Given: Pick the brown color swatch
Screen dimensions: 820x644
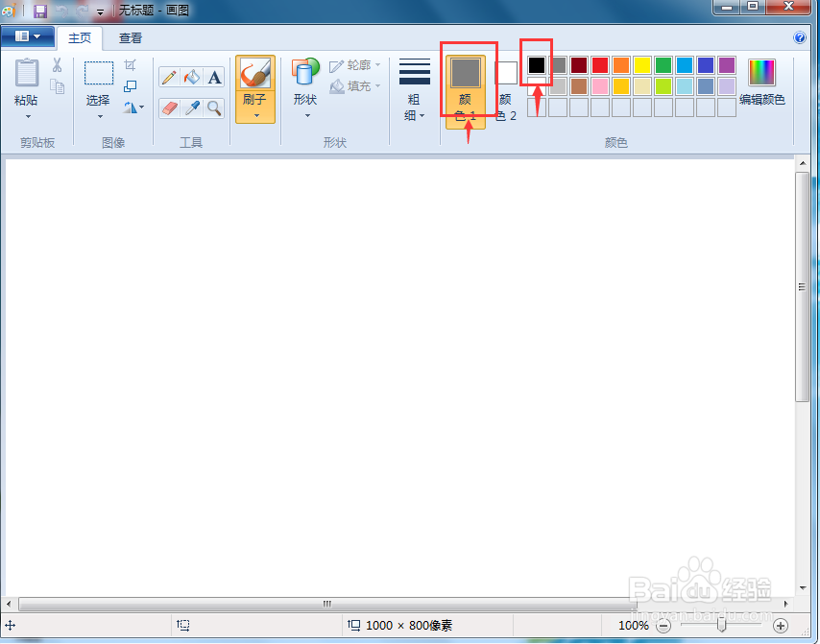Looking at the screenshot, I should click(x=579, y=86).
